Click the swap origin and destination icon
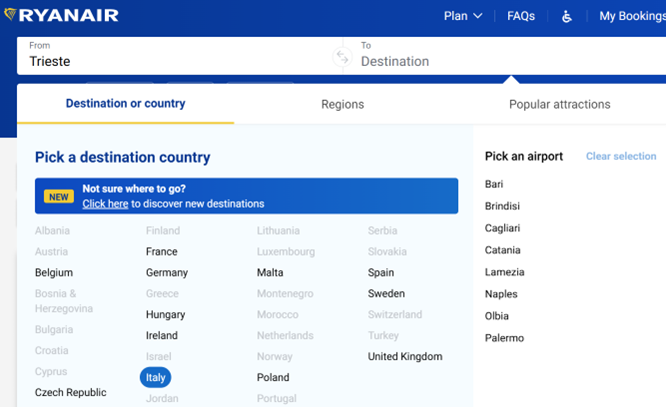This screenshot has width=666, height=407. tap(343, 58)
